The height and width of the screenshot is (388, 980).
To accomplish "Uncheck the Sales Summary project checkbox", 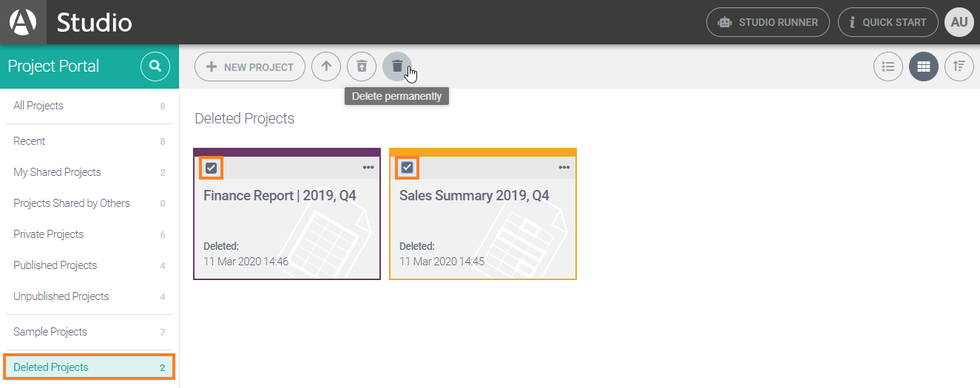I will [407, 168].
